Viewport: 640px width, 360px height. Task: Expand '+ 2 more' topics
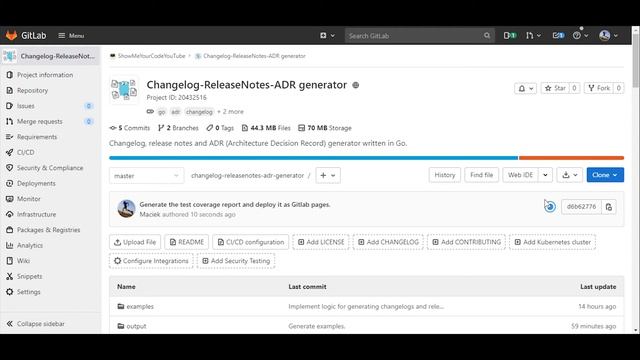[x=230, y=112]
